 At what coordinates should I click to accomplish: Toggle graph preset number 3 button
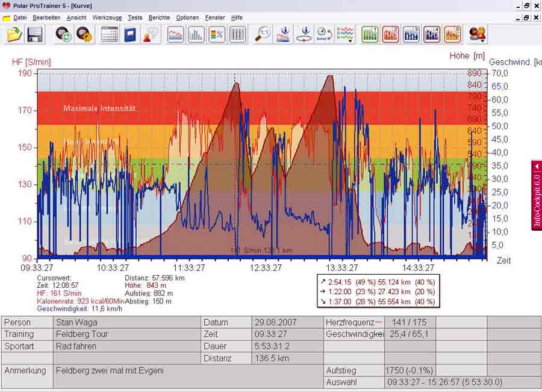411,34
